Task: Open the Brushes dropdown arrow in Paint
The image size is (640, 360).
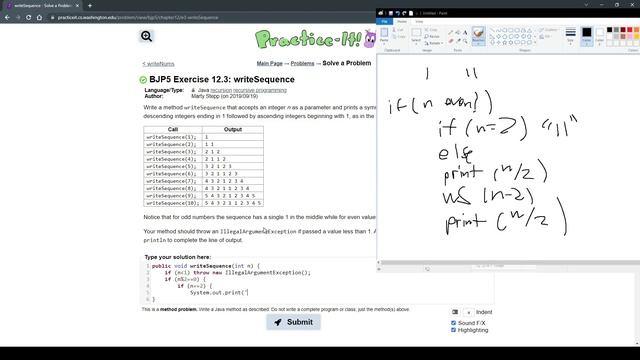Action: pos(478,44)
